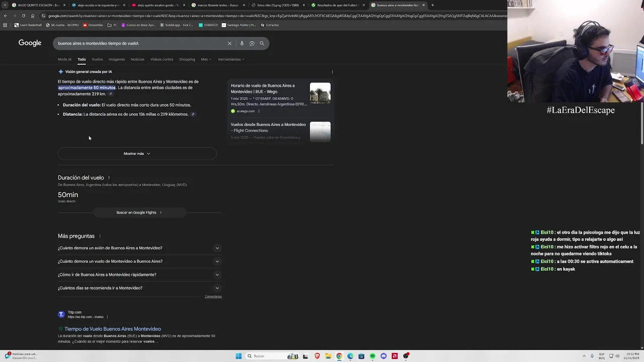Open the Más filter dropdown

[x=206, y=59]
